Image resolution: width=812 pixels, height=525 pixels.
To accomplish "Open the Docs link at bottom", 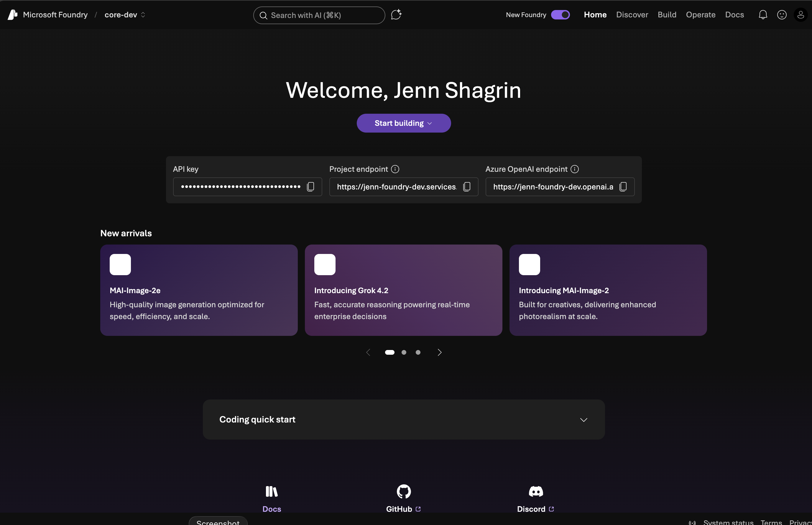I will point(272,509).
